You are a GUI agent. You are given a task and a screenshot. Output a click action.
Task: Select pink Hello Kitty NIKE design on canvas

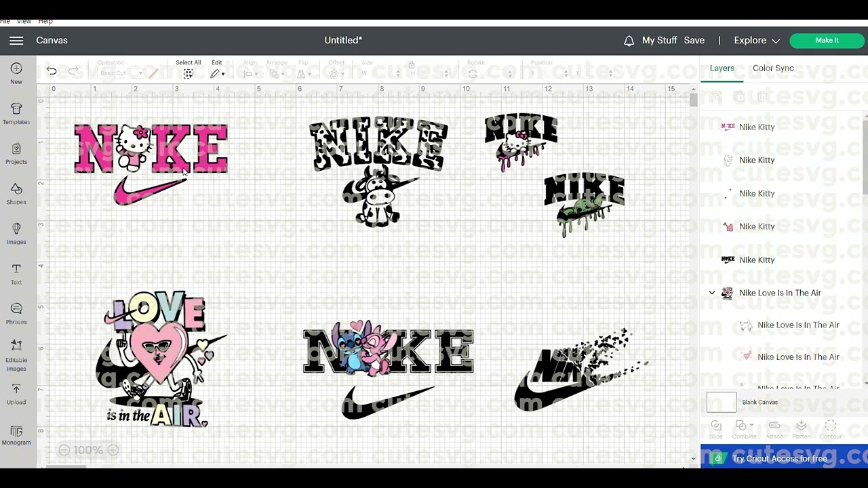pyautogui.click(x=151, y=163)
